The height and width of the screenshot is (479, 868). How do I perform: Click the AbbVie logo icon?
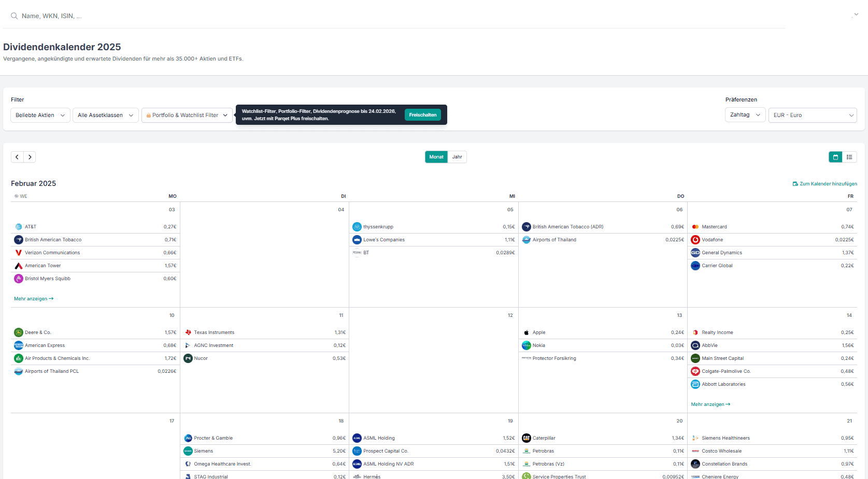[x=695, y=345]
